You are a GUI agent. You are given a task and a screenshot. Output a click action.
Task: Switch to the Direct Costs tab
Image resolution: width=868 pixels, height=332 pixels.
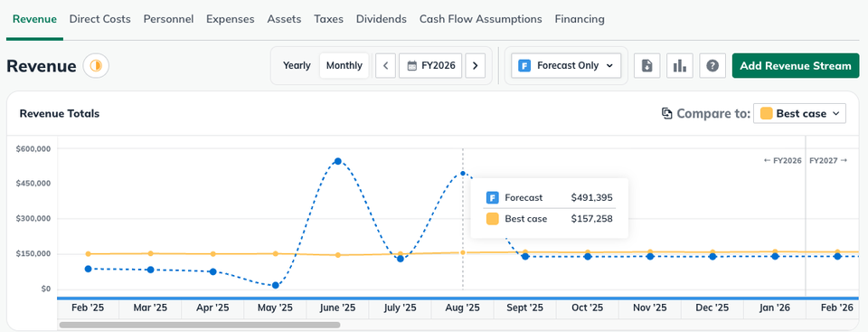pos(100,19)
